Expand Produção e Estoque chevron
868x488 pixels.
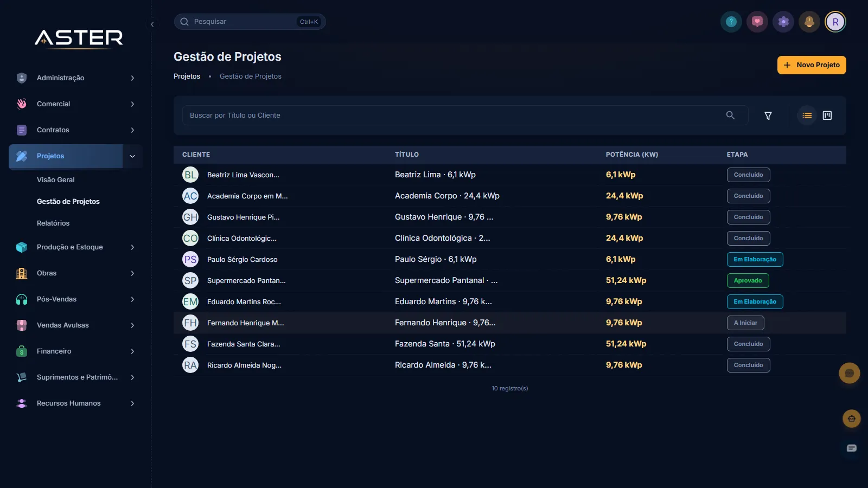[x=132, y=247]
